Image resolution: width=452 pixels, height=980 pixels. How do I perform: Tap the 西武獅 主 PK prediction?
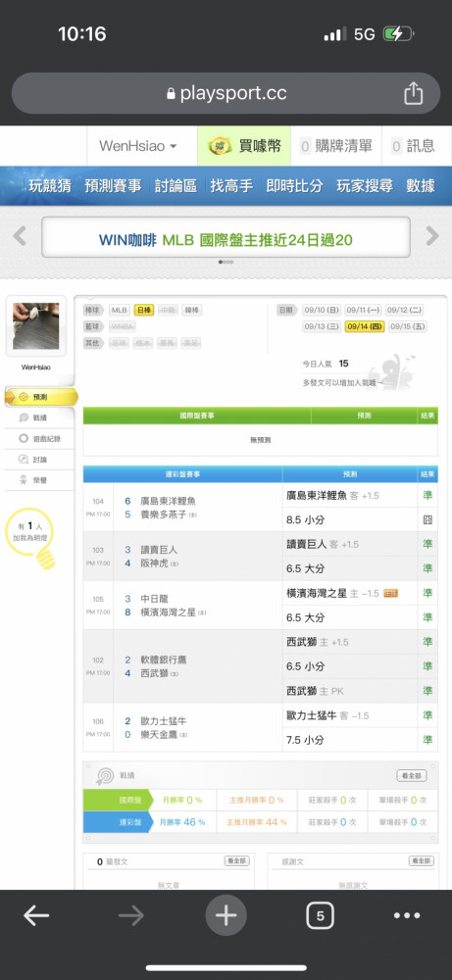(x=315, y=691)
